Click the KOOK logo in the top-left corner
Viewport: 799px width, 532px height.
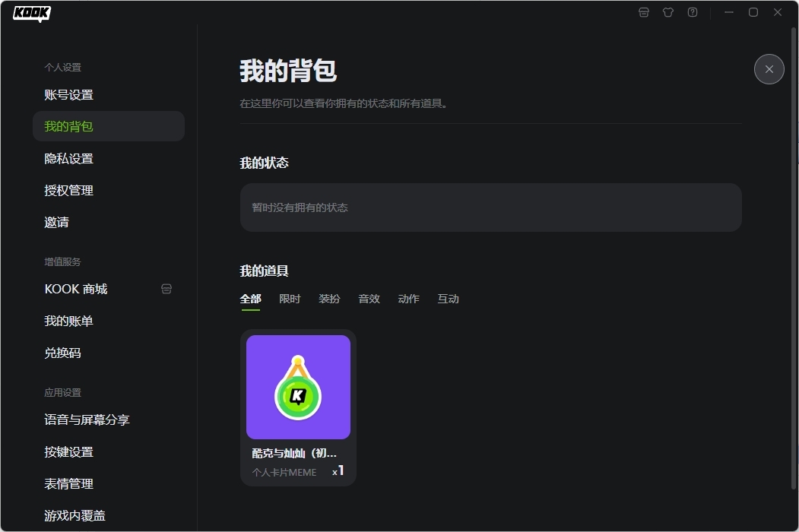[31, 13]
